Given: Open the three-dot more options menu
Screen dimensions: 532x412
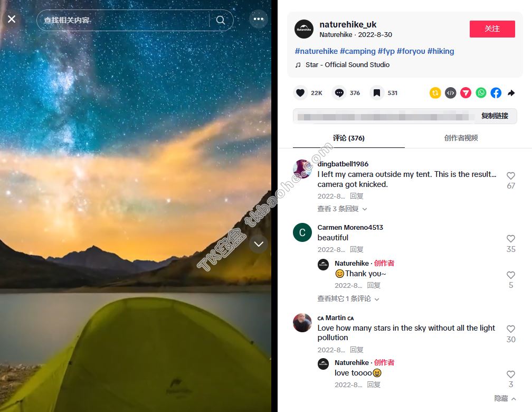Looking at the screenshot, I should tap(259, 19).
